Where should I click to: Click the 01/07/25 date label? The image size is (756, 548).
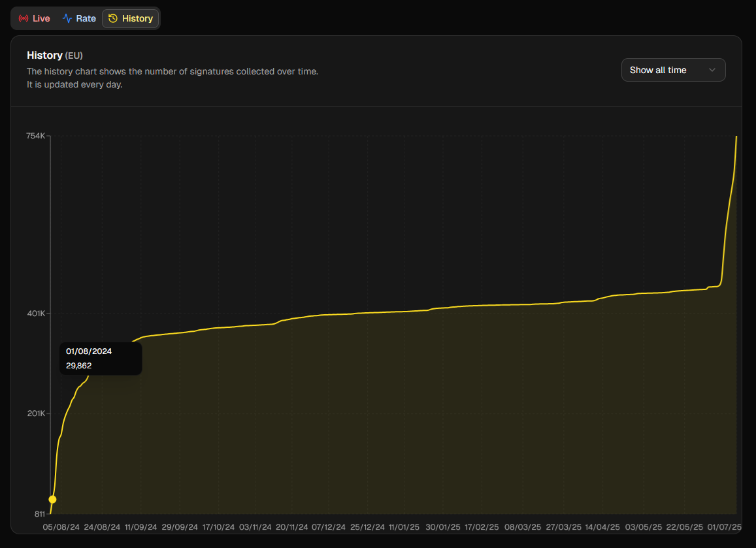(724, 527)
